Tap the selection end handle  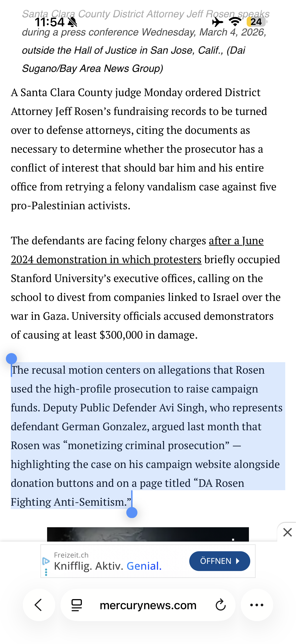click(x=132, y=512)
